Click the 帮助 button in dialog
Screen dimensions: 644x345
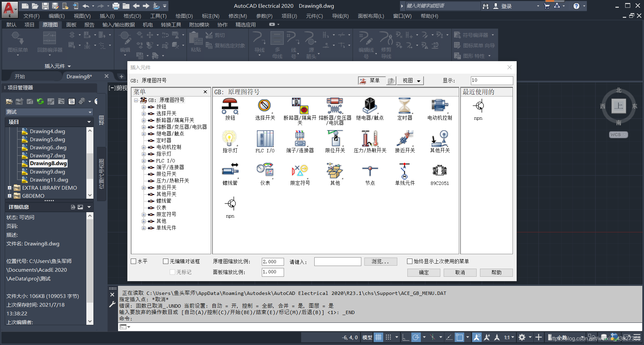point(496,272)
